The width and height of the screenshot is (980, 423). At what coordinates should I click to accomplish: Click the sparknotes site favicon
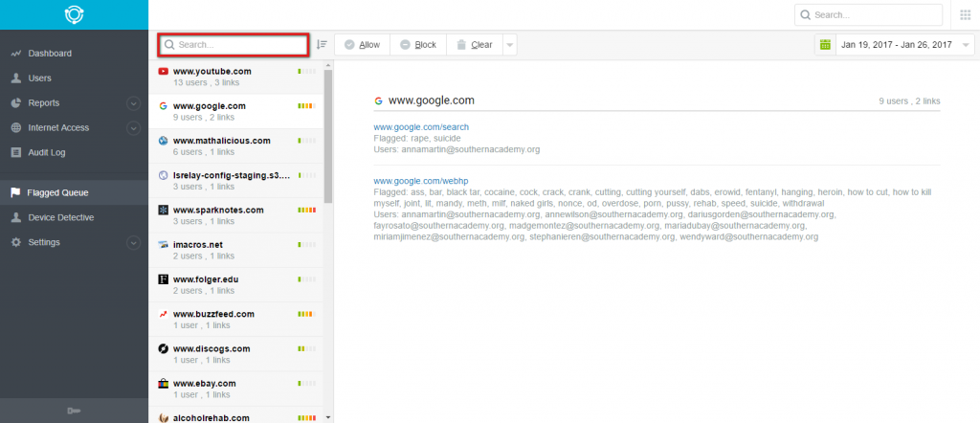(x=163, y=210)
